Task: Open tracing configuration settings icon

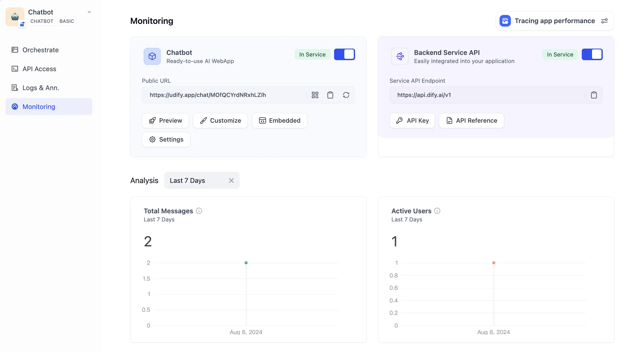Action: [604, 21]
